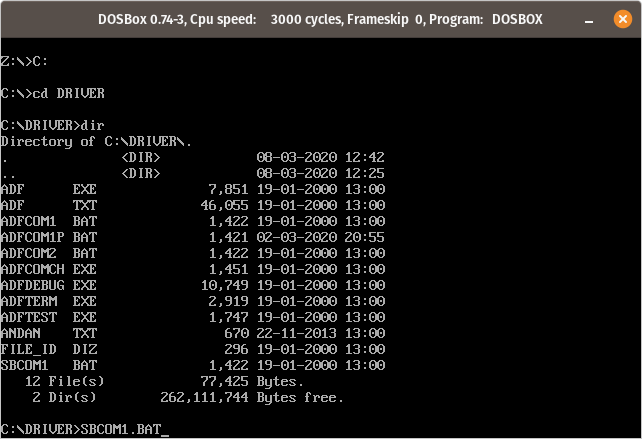Click the '2 Dir(s)' summary text
Viewport: 642px width, 439px height.
click(64, 398)
